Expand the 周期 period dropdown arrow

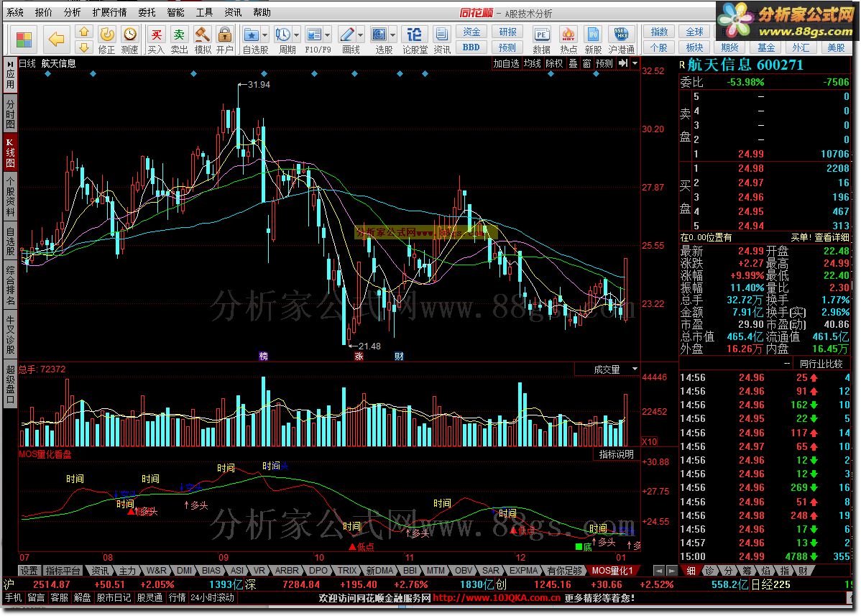tap(297, 35)
